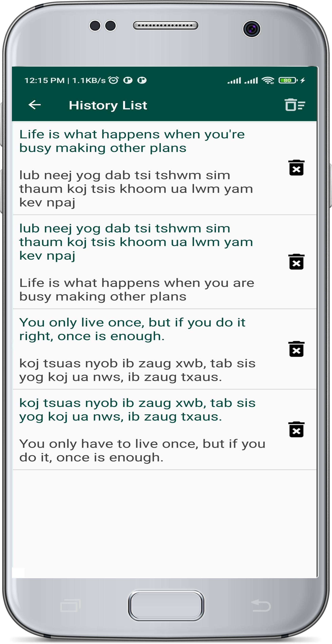Delete the 'lub neej yog dab tsi' source entry
Screen dimensions: 332x644
click(296, 262)
